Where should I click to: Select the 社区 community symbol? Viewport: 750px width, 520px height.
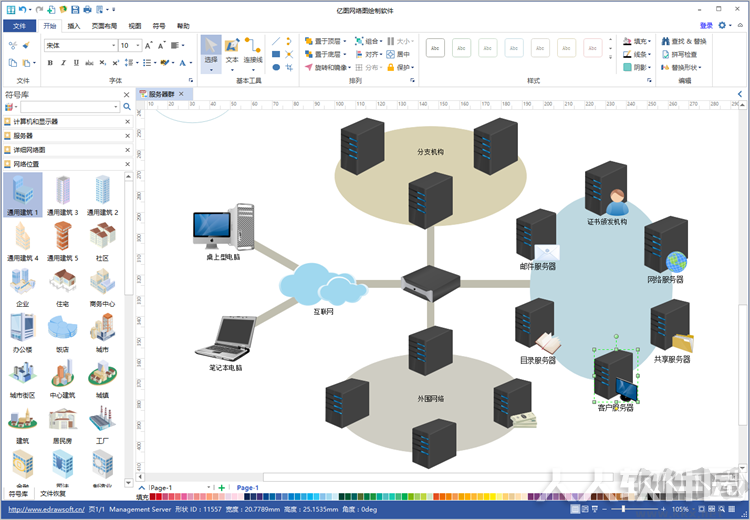[x=102, y=241]
